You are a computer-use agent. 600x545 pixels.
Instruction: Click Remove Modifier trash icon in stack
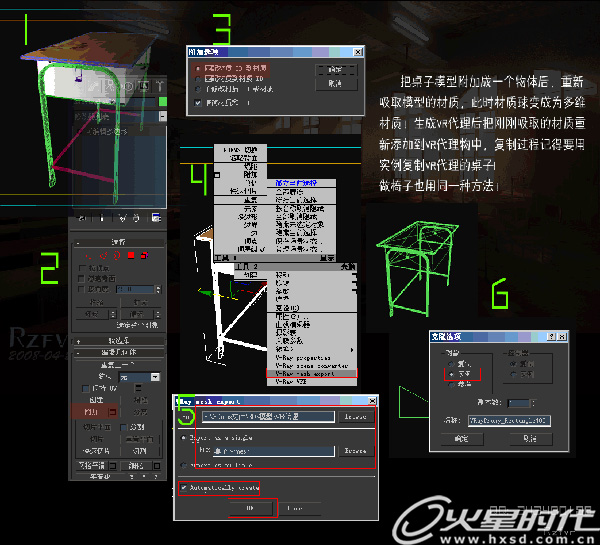pos(136,218)
